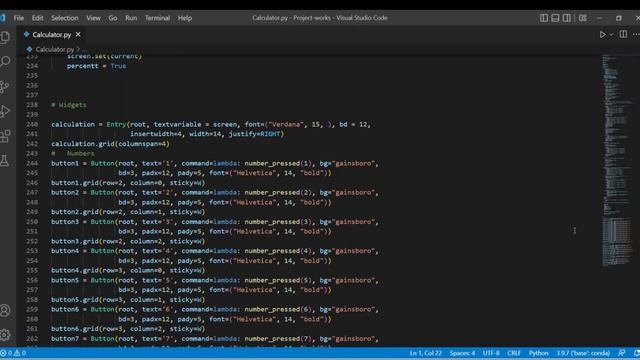Screen dimensions: 640x360
Task: Click the Calculator.py breadcrumb item
Action: pyautogui.click(x=55, y=49)
